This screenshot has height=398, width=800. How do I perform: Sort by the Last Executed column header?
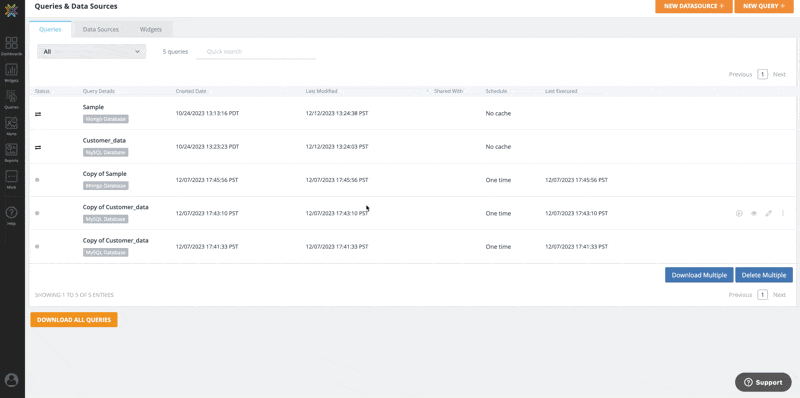pyautogui.click(x=561, y=91)
